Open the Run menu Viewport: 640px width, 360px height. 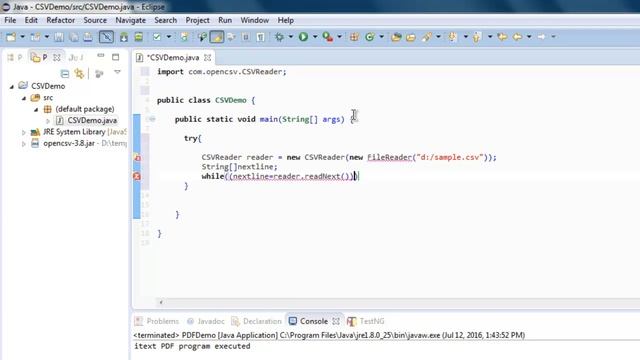[x=225, y=20]
